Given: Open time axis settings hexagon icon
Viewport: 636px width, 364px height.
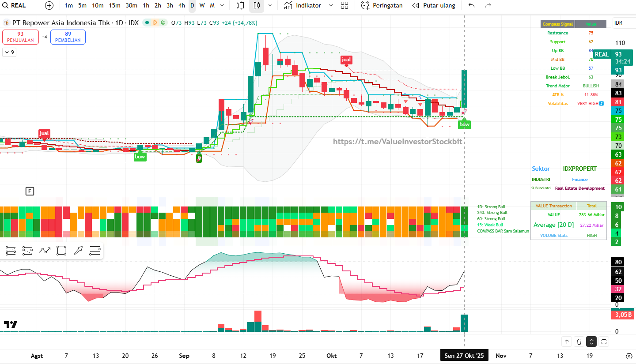Looking at the screenshot, I should [x=629, y=356].
